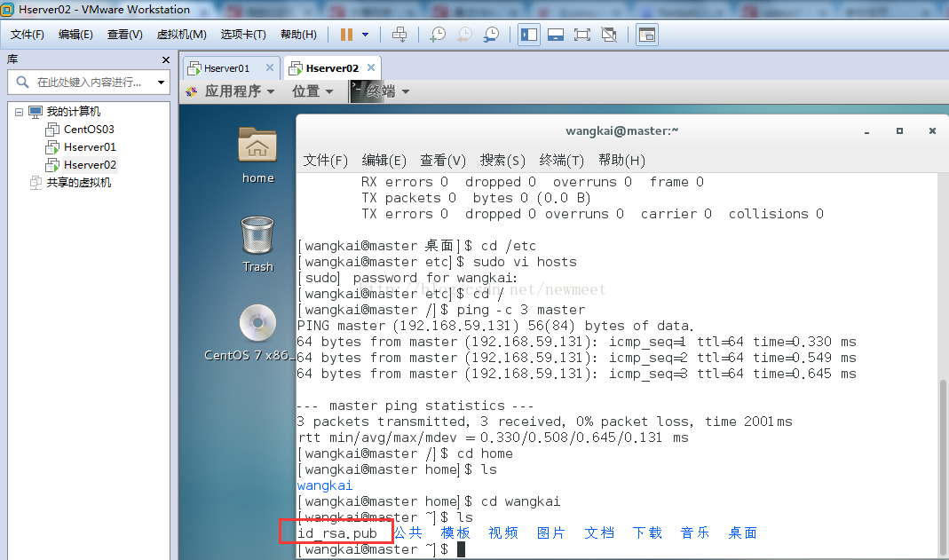
Task: Toggle the thumbnail bar view icon
Action: tap(556, 35)
